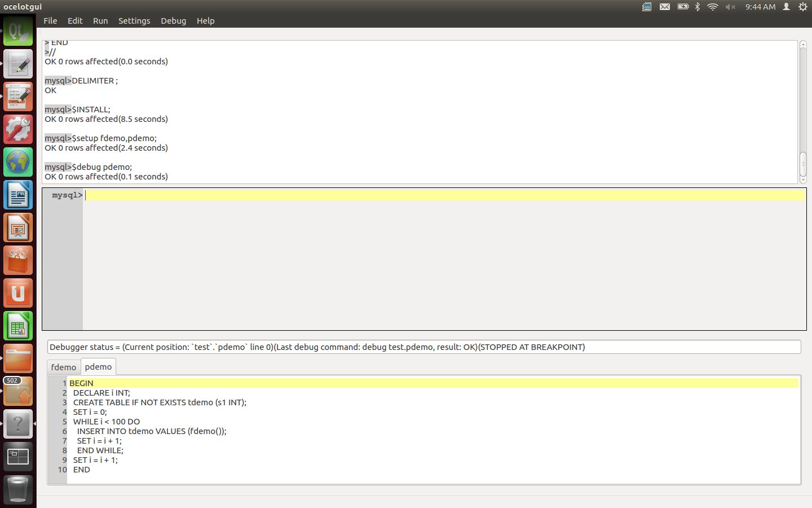The height and width of the screenshot is (508, 812).
Task: Click the keyboard indicator in the top panel
Action: tap(647, 7)
